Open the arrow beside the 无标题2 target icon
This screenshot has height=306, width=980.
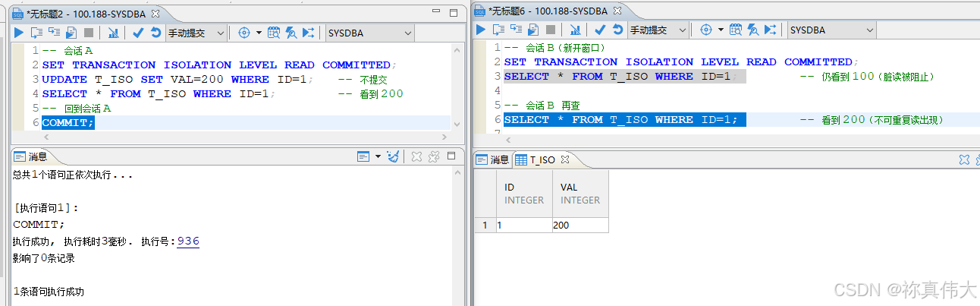(259, 33)
